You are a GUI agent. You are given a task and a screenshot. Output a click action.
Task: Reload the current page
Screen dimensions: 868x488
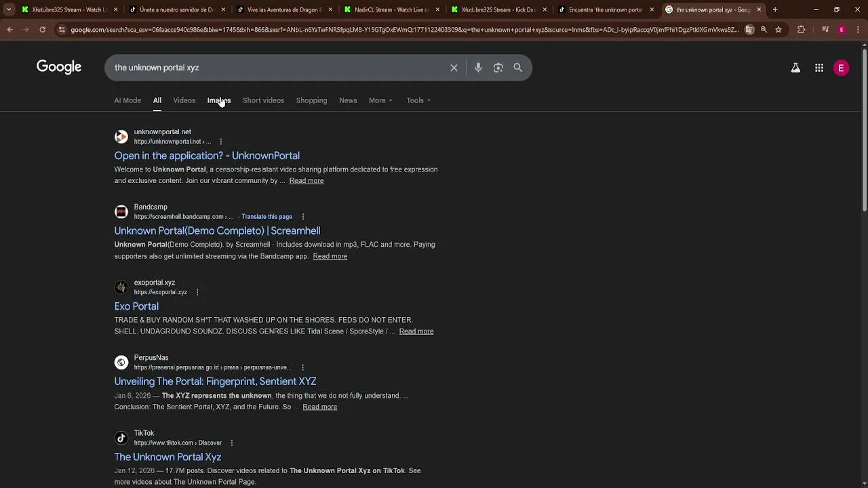pos(42,30)
